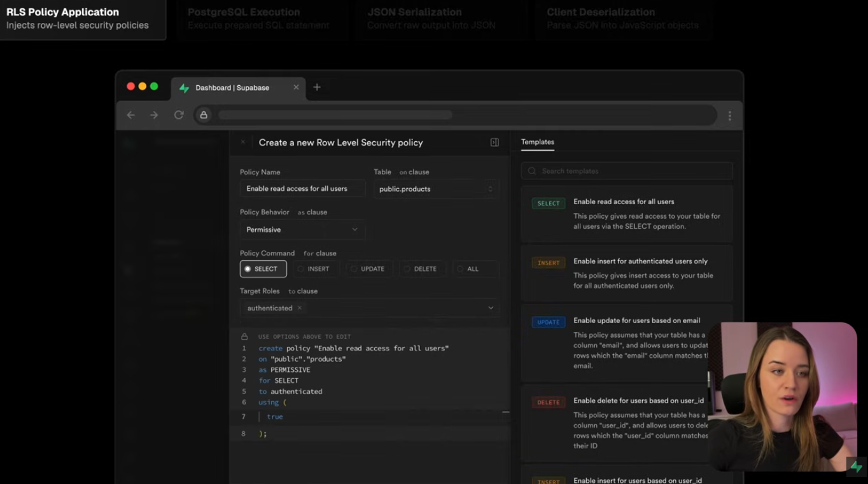Pick the UPDATE policy command
Viewport: 868px width, 484px height.
click(x=369, y=269)
